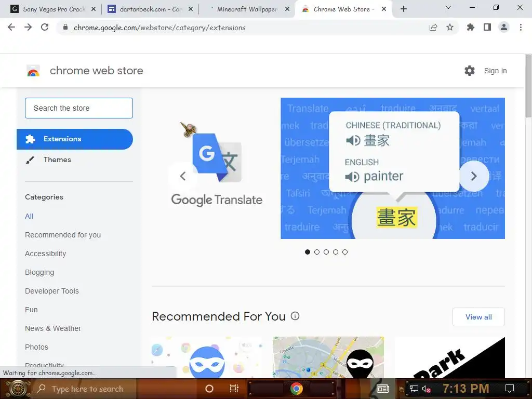Open Task View on the taskbar

pos(234,389)
